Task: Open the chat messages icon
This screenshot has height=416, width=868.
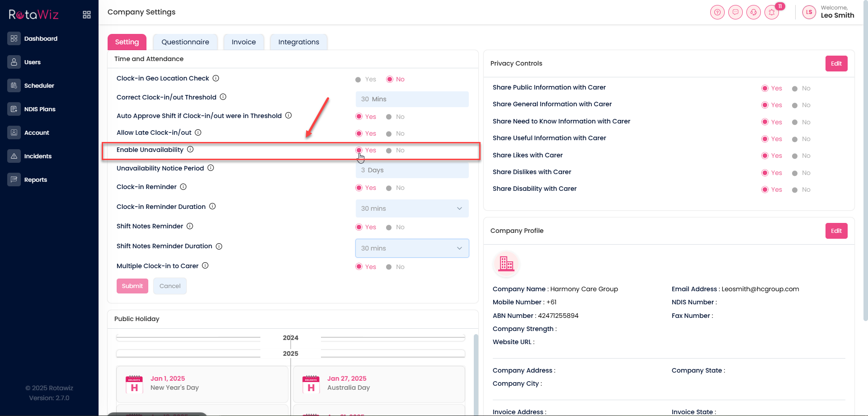Action: point(735,12)
